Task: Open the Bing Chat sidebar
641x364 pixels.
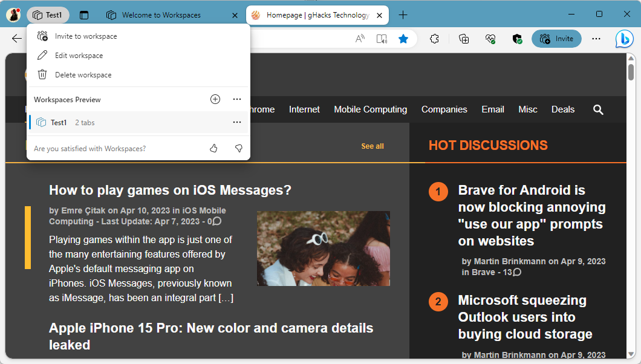Action: 625,38
